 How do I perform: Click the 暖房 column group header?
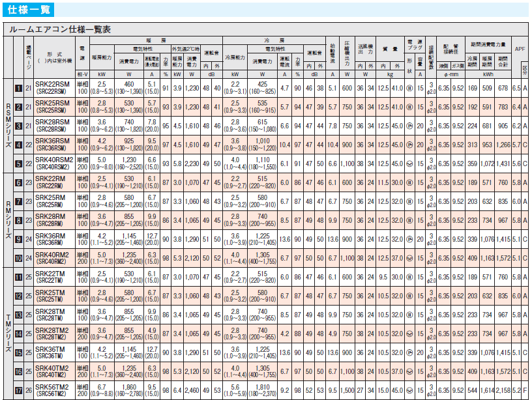156,40
